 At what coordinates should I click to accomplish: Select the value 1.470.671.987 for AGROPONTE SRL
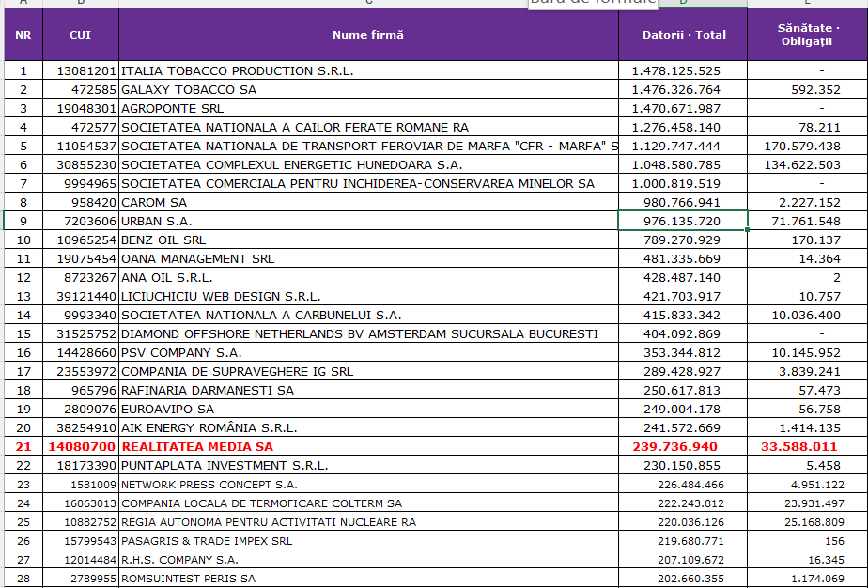[683, 108]
